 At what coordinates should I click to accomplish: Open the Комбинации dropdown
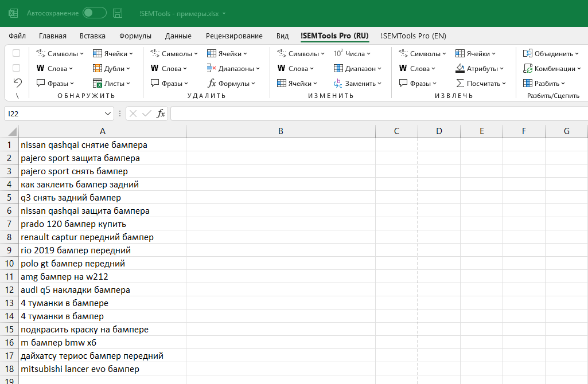coord(552,69)
